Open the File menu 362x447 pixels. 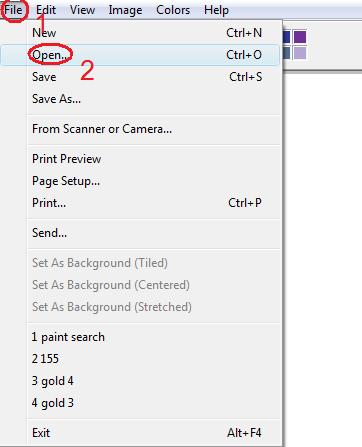click(x=13, y=10)
